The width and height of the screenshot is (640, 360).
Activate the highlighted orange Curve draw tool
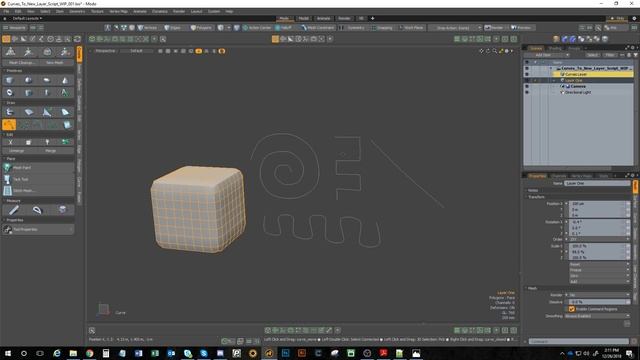click(x=9, y=124)
